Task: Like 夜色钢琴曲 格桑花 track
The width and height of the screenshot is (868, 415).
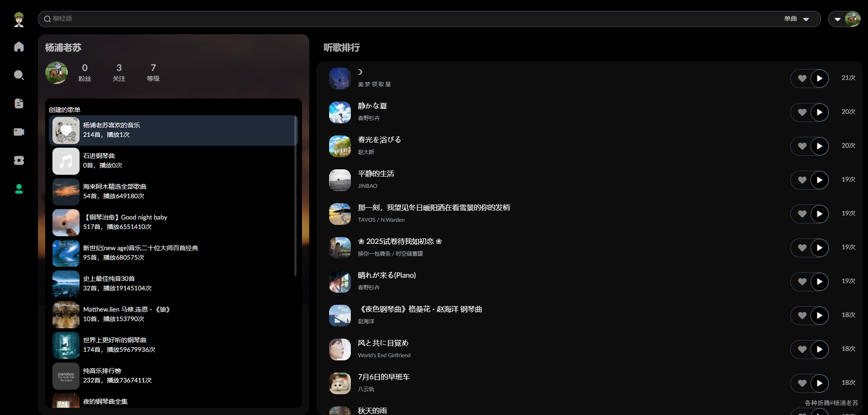Action: click(x=802, y=316)
